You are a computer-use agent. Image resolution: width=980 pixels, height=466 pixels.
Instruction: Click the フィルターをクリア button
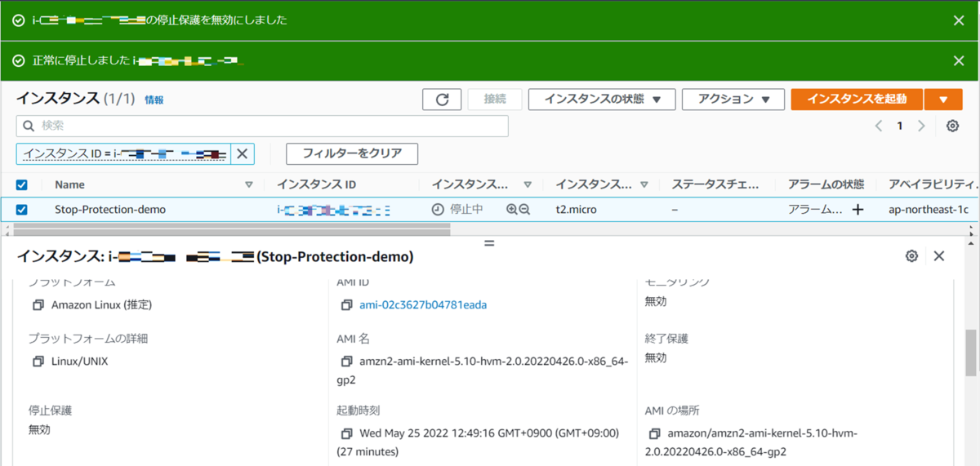tap(352, 153)
